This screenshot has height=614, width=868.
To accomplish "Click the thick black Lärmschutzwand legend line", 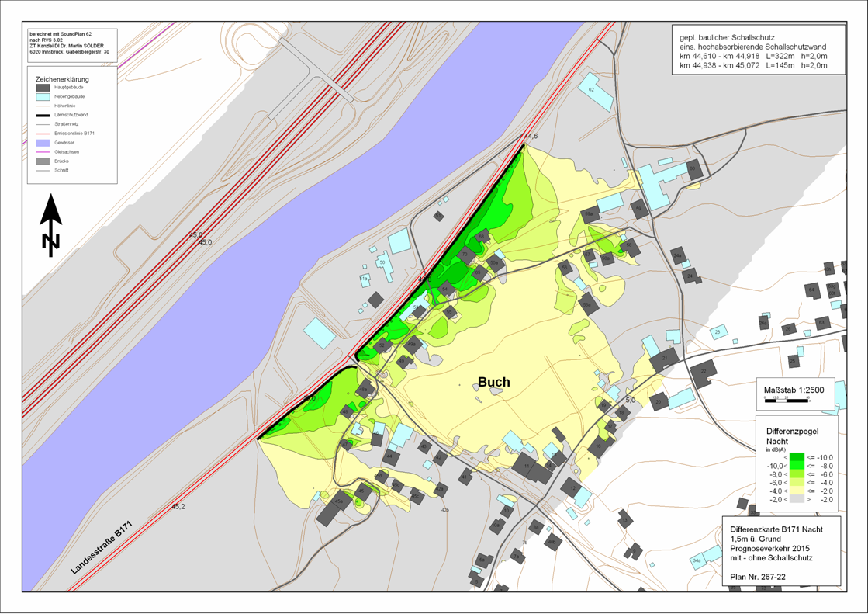I will (43, 115).
